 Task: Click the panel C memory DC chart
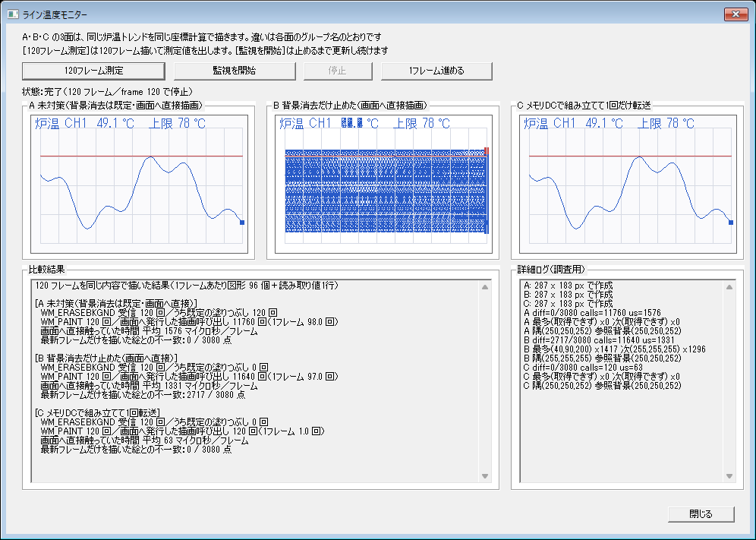(628, 185)
